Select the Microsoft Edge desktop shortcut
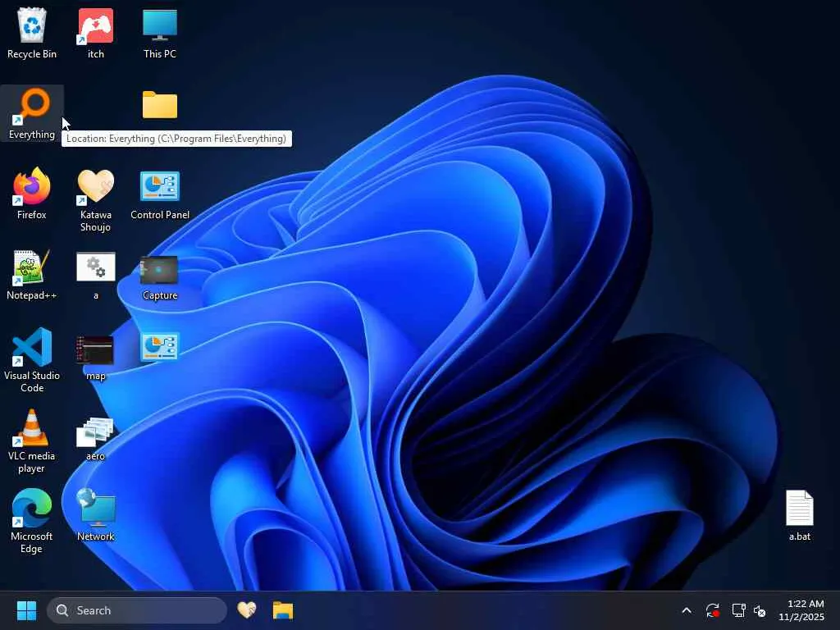This screenshot has width=840, height=630. coord(32,521)
